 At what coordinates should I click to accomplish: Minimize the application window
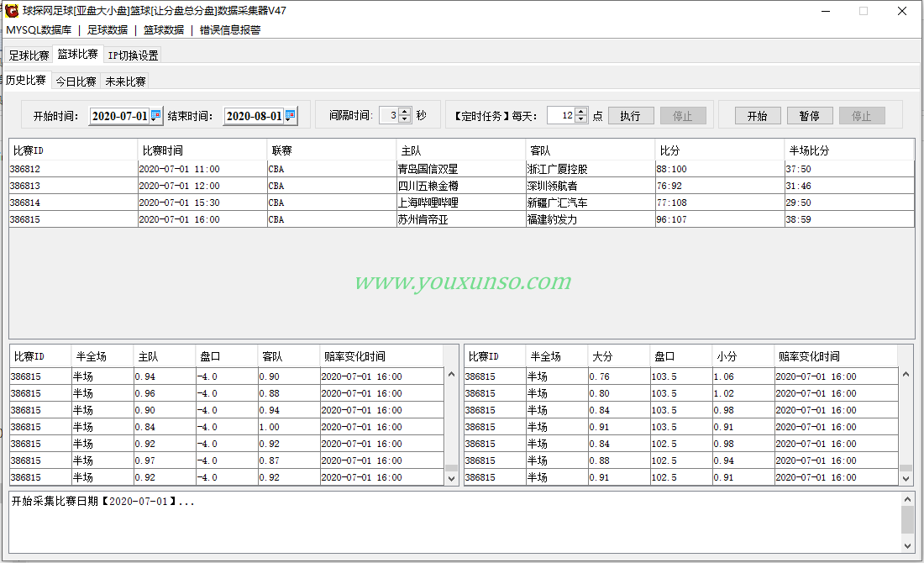pos(826,11)
